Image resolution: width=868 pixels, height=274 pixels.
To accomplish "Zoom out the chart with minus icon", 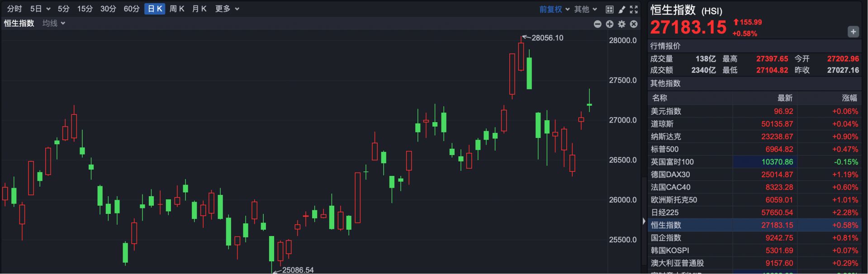I will (x=598, y=24).
